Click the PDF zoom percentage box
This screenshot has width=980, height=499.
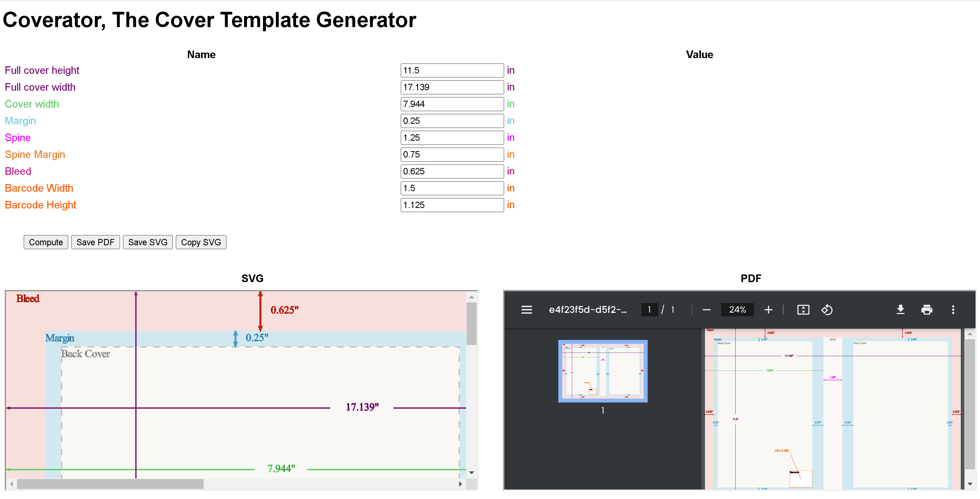737,310
